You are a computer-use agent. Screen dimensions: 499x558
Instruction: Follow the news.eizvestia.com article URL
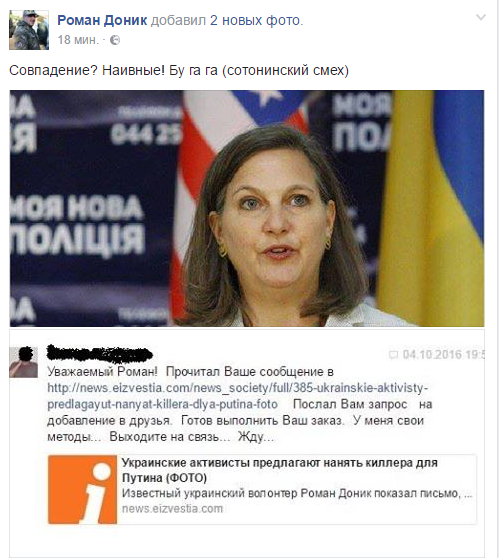click(x=237, y=388)
